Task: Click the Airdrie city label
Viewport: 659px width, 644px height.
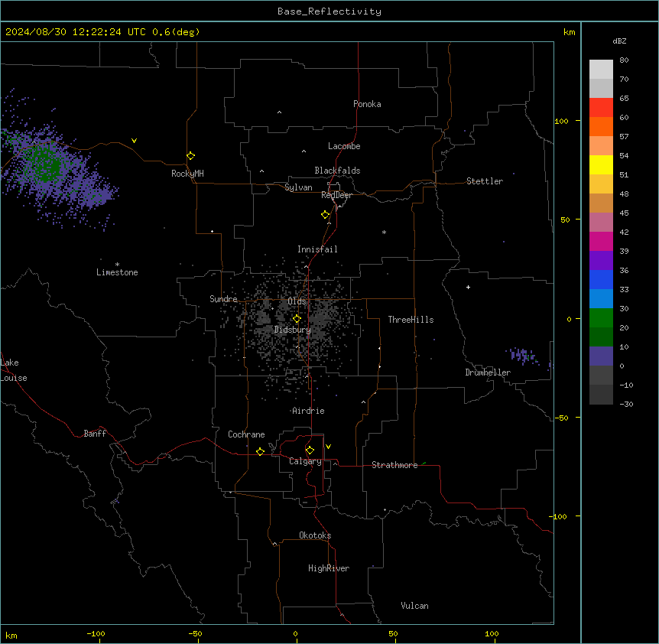Action: tap(308, 411)
